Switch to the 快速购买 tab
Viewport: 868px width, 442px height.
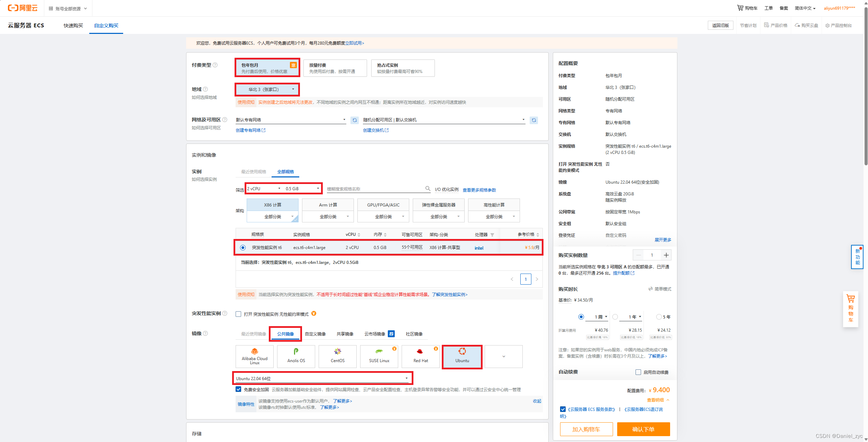[x=73, y=26]
